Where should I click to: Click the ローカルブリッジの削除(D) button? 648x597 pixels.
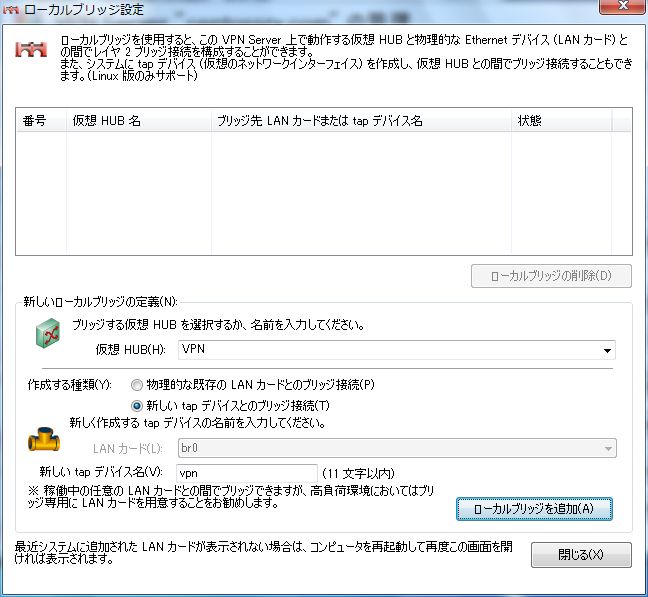[x=551, y=276]
